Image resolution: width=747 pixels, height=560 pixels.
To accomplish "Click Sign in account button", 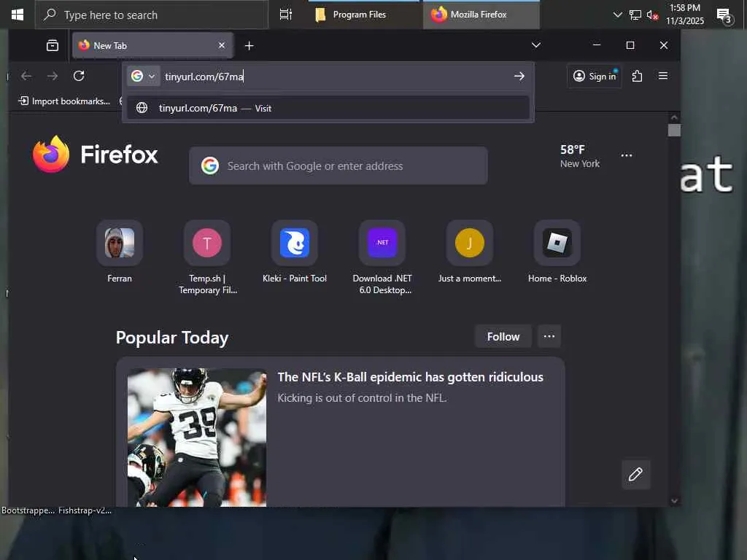I will click(x=595, y=76).
